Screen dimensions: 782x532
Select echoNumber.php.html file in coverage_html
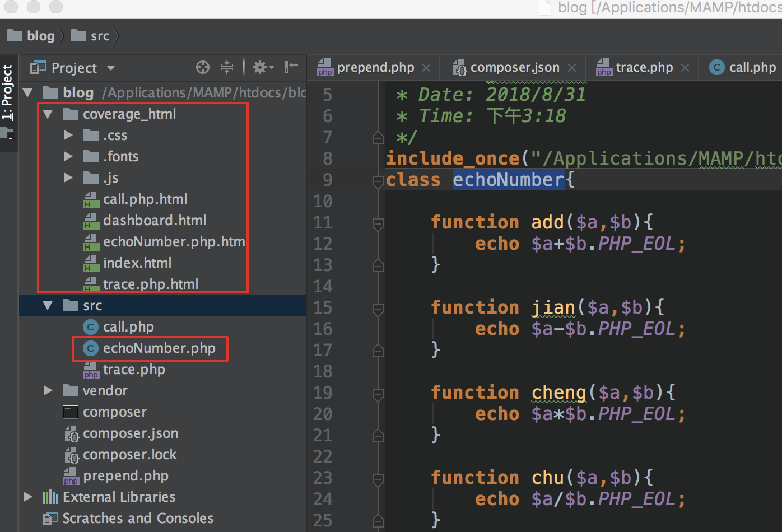(174, 242)
